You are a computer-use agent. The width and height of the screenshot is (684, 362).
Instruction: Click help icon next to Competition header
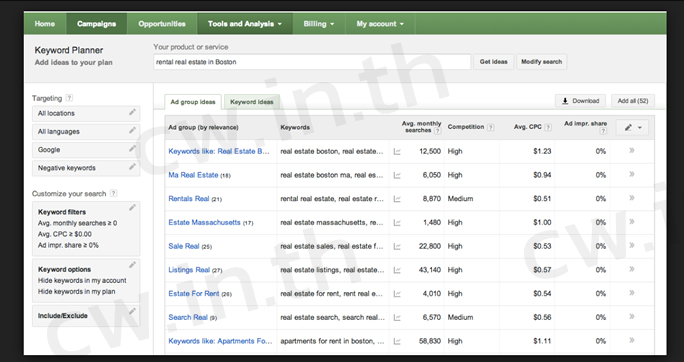[491, 127]
